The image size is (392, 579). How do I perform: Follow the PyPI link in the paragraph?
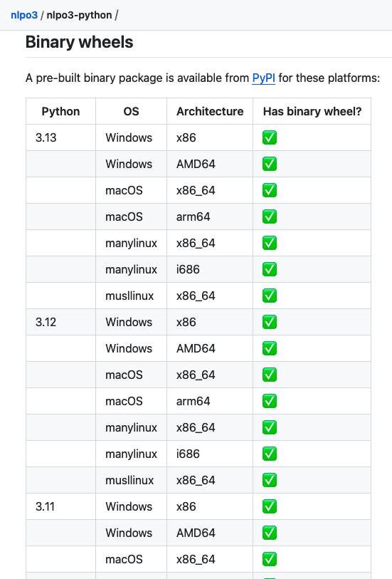point(263,78)
